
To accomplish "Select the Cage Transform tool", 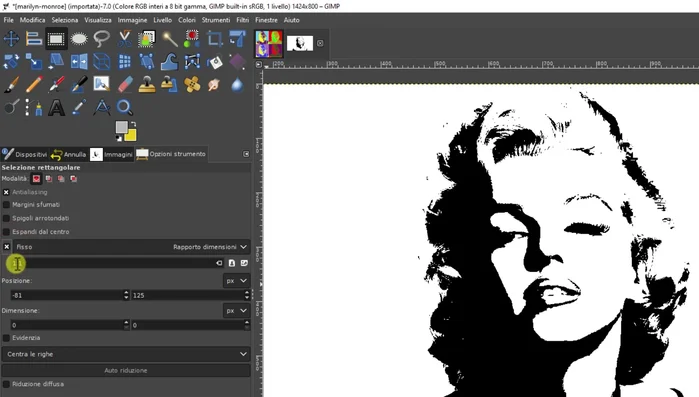I will click(192, 61).
